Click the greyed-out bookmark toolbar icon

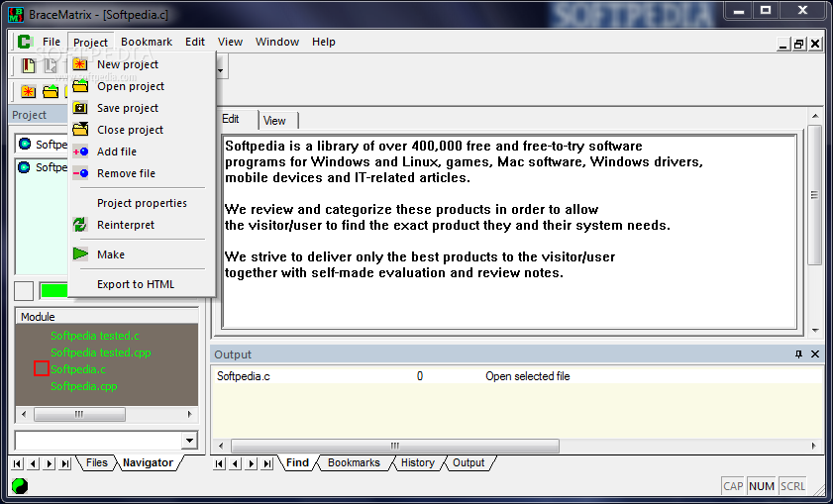point(50,66)
